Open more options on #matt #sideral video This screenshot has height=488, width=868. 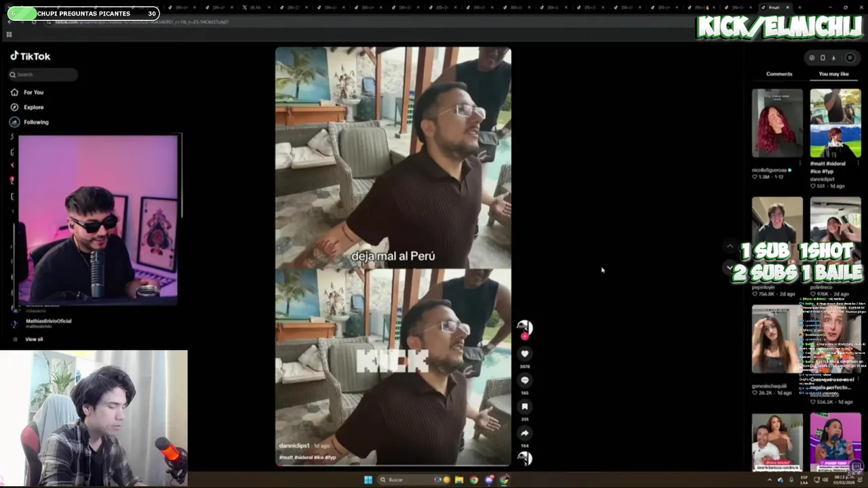(x=859, y=163)
